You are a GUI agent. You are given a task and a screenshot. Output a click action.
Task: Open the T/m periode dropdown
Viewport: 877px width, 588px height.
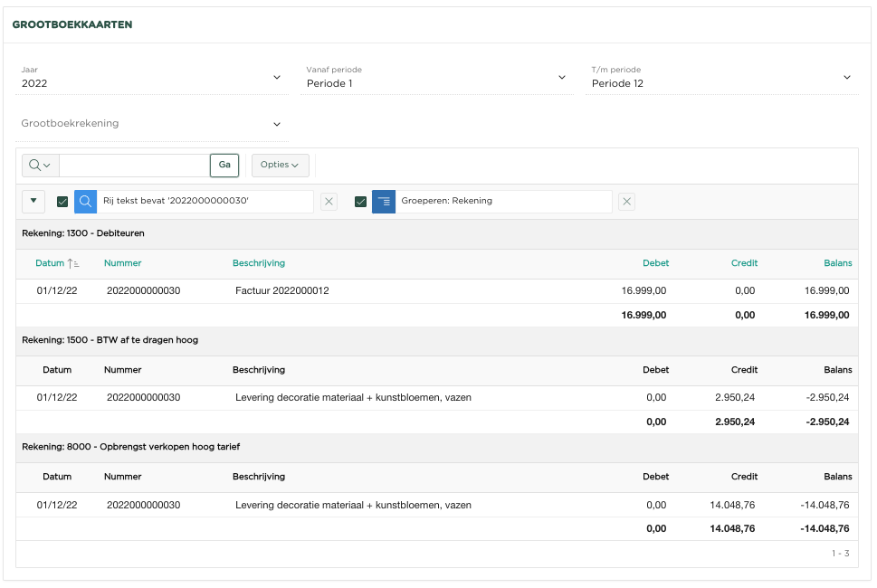click(x=720, y=78)
